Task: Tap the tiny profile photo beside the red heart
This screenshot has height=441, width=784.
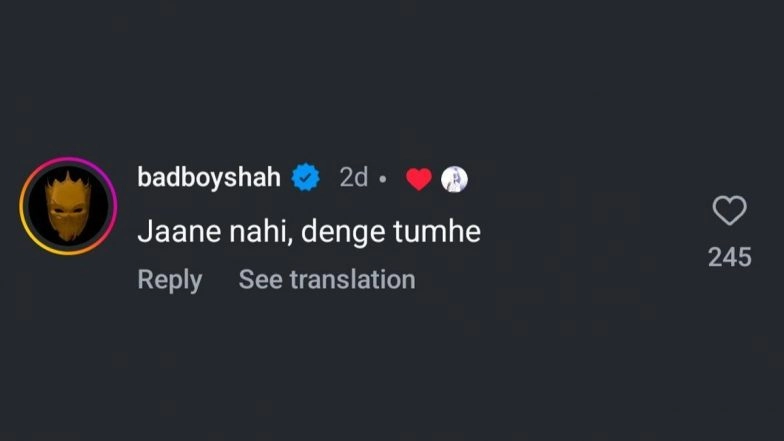Action: click(454, 179)
